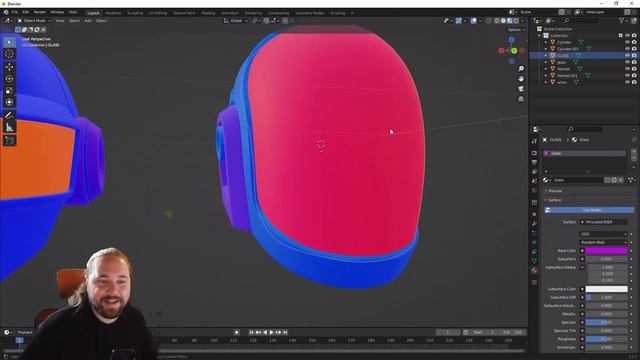The image size is (640, 360).
Task: Click the Roughness slider
Action: coord(607,339)
